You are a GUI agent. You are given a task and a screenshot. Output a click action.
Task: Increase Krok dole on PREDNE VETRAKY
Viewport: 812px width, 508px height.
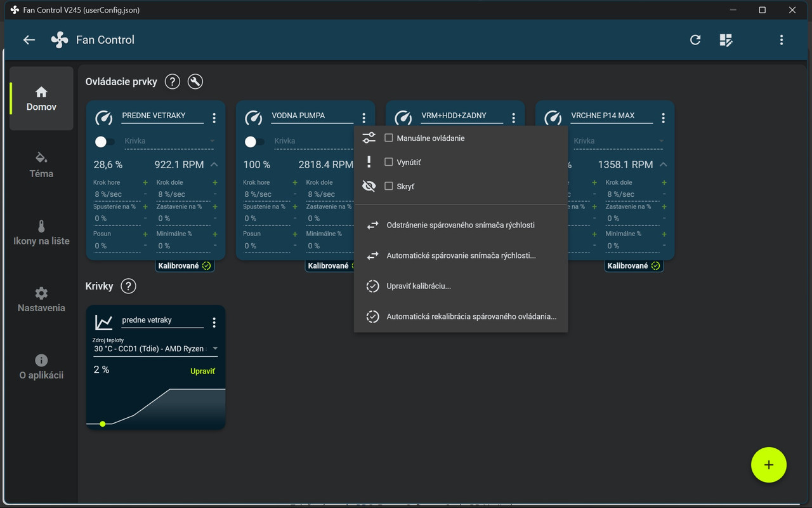pyautogui.click(x=215, y=182)
